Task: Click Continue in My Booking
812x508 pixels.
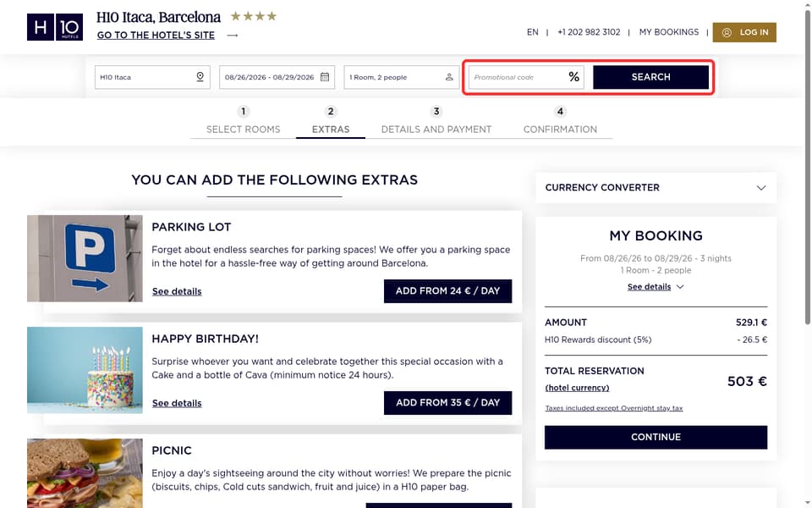Action: [x=656, y=437]
